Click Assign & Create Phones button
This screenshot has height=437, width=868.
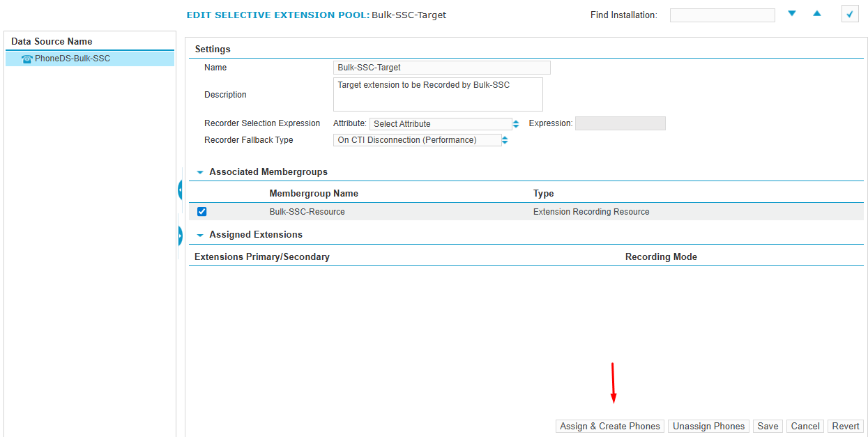point(610,427)
